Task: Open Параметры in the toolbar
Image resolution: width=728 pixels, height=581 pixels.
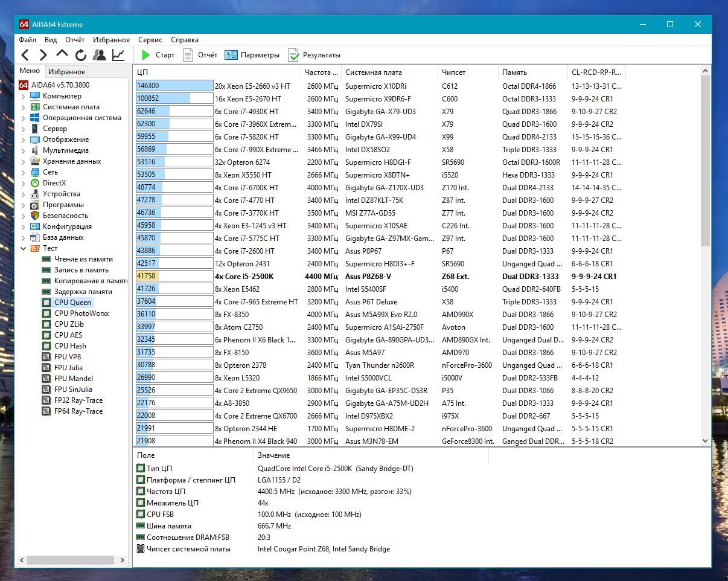Action: [x=252, y=55]
